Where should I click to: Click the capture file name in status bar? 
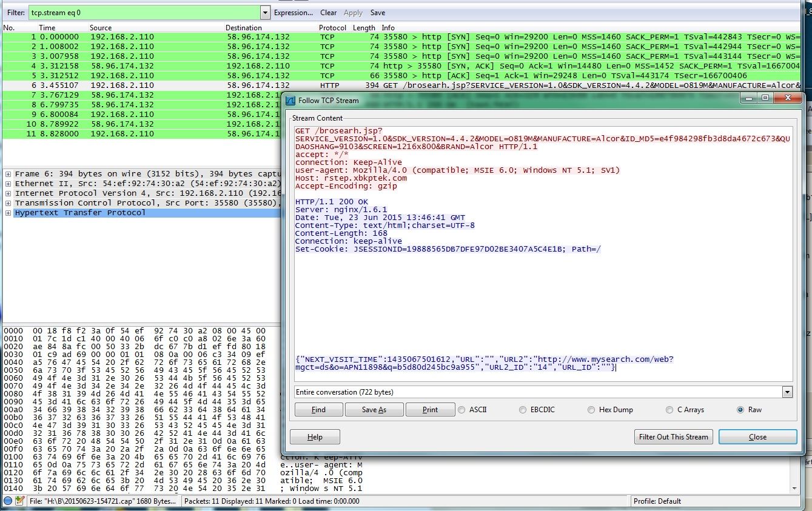(102, 501)
